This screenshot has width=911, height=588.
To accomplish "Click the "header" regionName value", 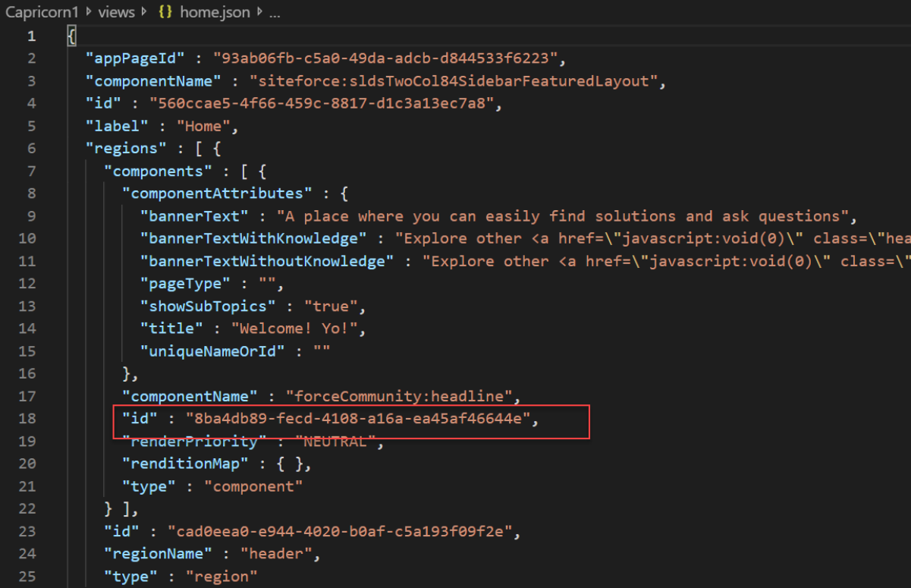I will click(x=276, y=554).
